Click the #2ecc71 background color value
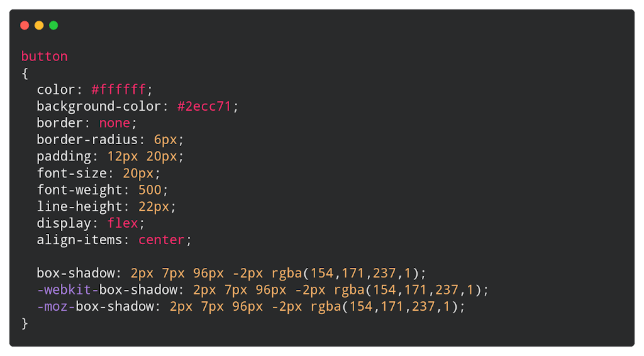The width and height of the screenshot is (644, 356). [x=204, y=107]
